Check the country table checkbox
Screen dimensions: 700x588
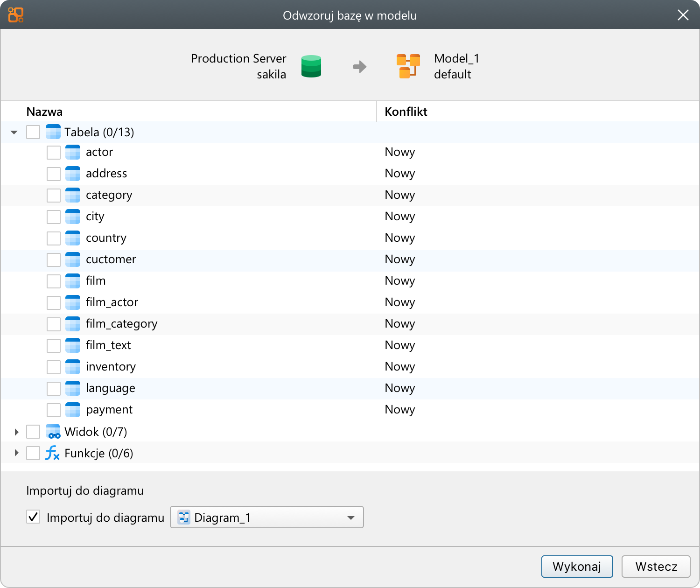coord(54,238)
